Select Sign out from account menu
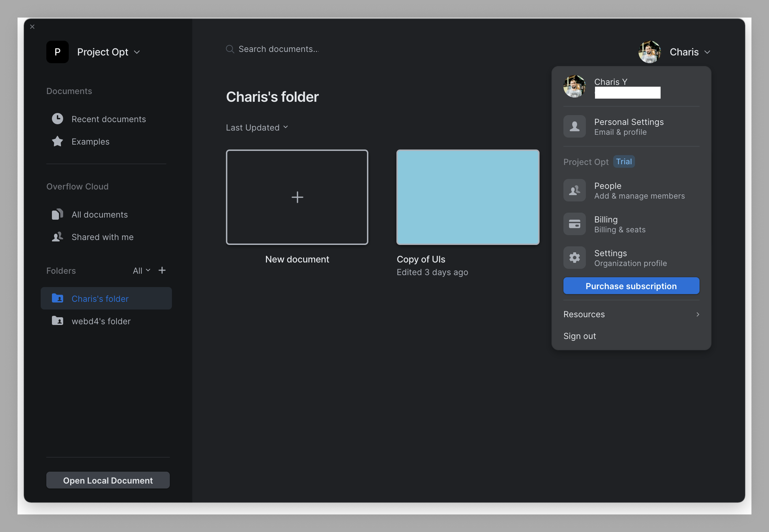This screenshot has height=532, width=769. point(580,336)
